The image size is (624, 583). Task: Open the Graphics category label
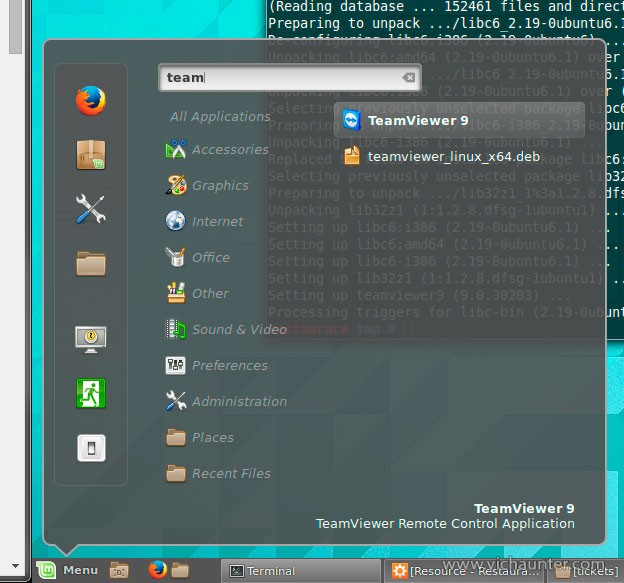[x=220, y=185]
